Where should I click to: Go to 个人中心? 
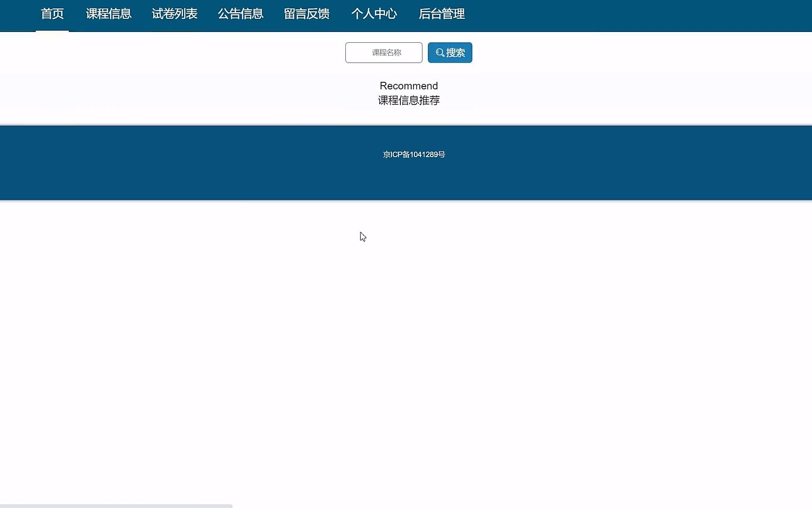click(374, 14)
